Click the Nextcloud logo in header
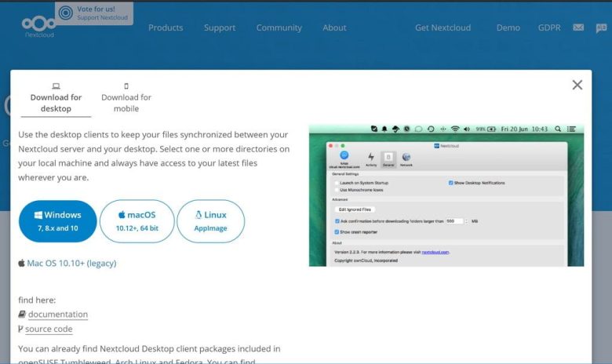Screen dimensions: 612x364 pyautogui.click(x=38, y=27)
